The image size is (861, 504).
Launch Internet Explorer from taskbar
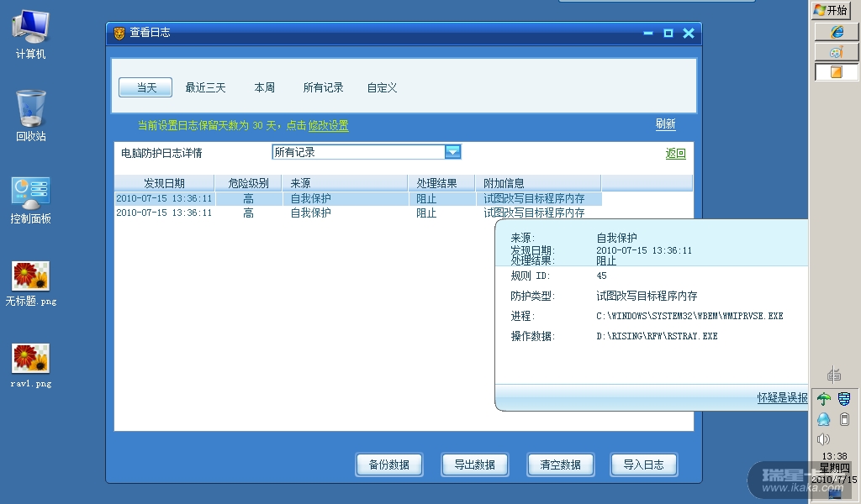click(x=837, y=32)
